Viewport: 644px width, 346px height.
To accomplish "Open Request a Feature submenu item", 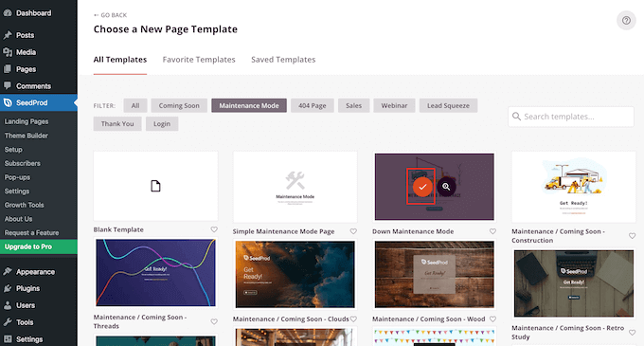I will coord(31,232).
